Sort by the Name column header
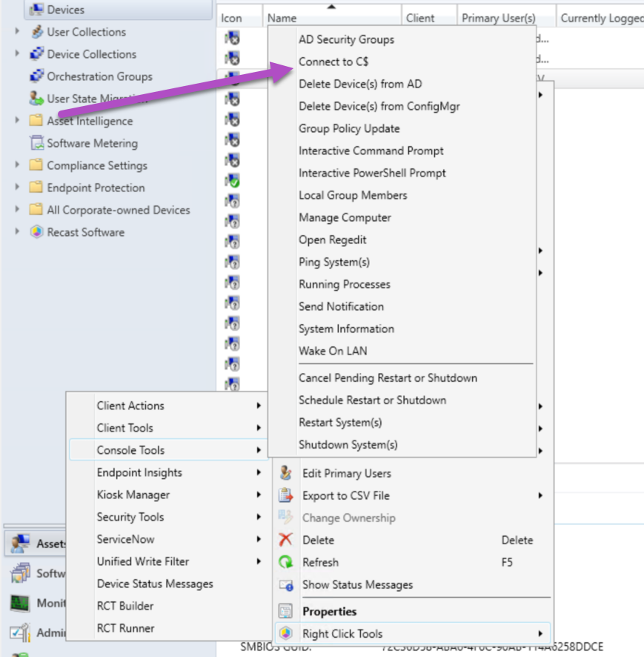This screenshot has width=644, height=657. pos(282,18)
